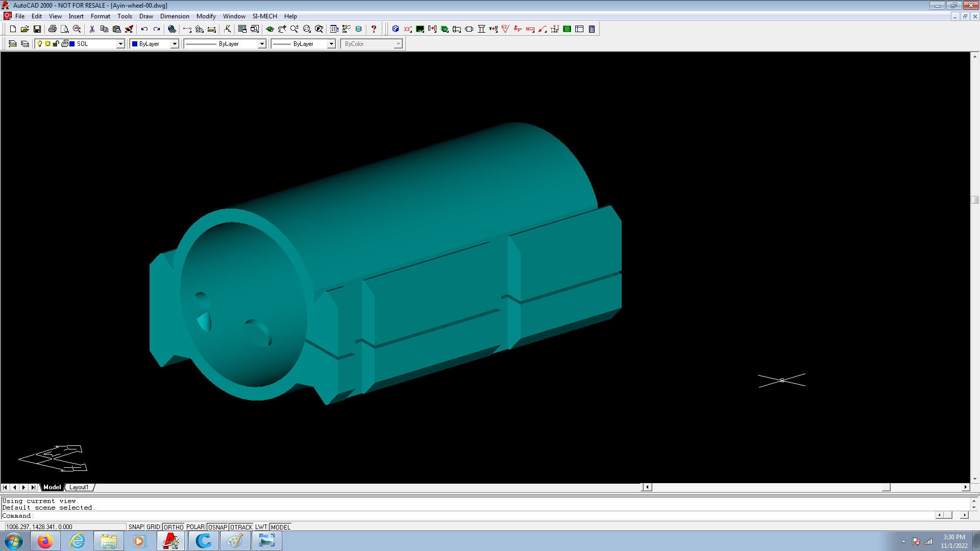The width and height of the screenshot is (980, 551).
Task: Click the Copy to clipboard icon
Action: click(104, 29)
